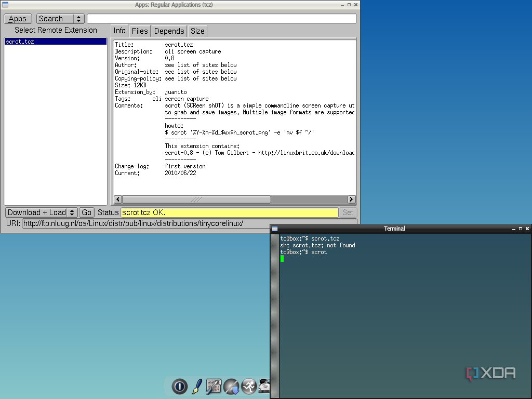This screenshot has height=399, width=532.
Task: Open the Terminal window menu icon in its title bar
Action: pos(275,229)
